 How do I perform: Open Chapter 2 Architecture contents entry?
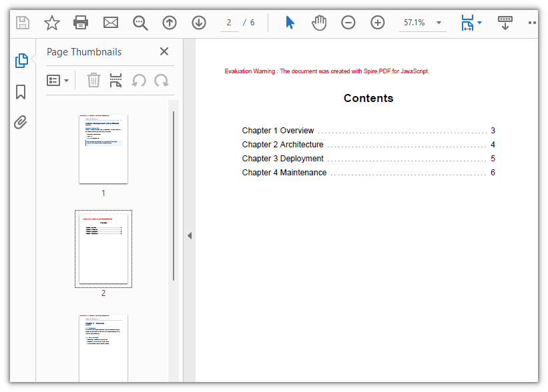(x=368, y=145)
